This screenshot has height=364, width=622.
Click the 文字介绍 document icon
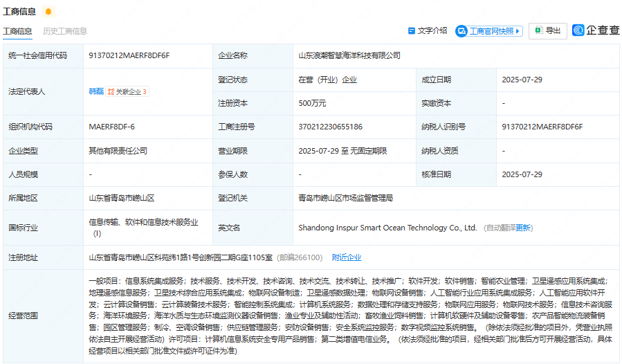(412, 31)
